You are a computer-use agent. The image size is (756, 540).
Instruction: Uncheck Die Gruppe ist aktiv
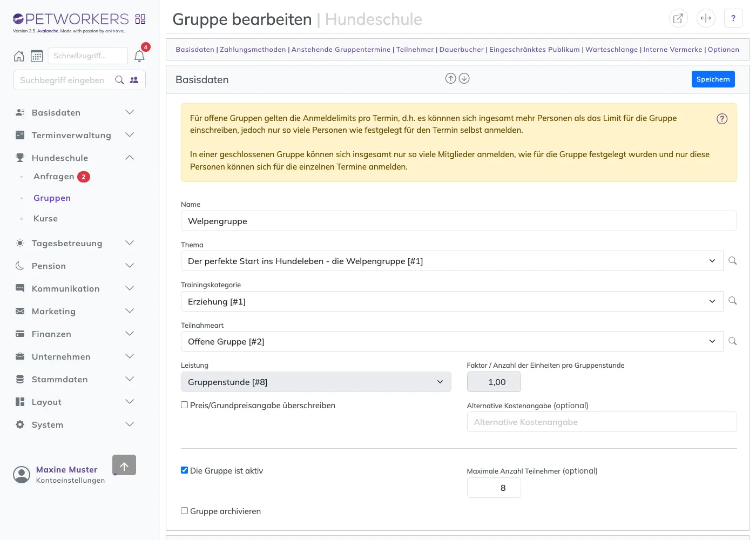tap(185, 470)
